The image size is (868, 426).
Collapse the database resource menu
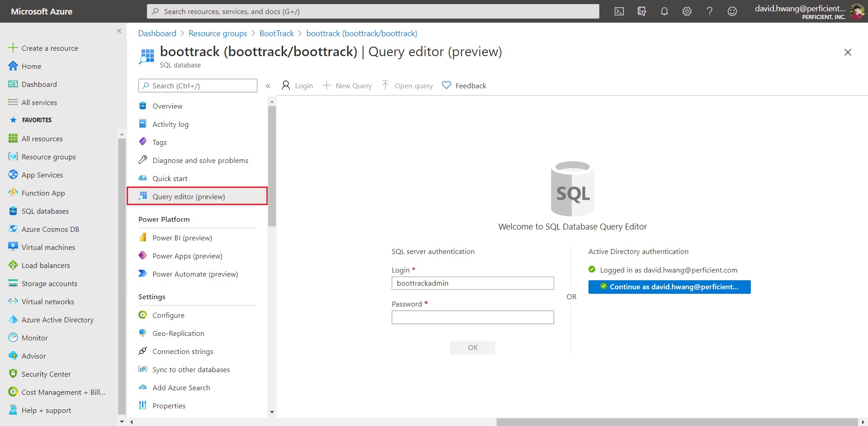point(268,86)
